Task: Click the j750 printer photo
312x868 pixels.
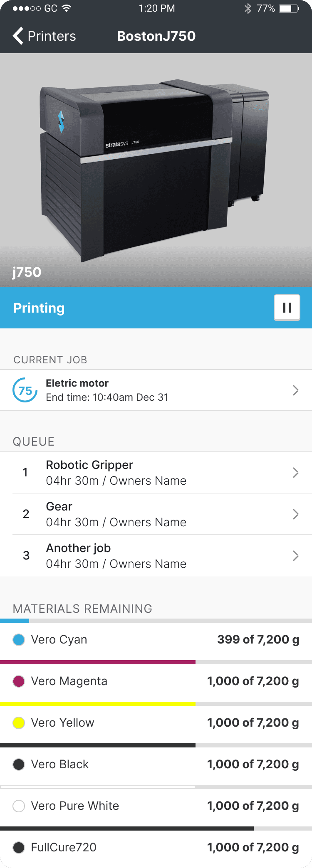Action: point(156,170)
